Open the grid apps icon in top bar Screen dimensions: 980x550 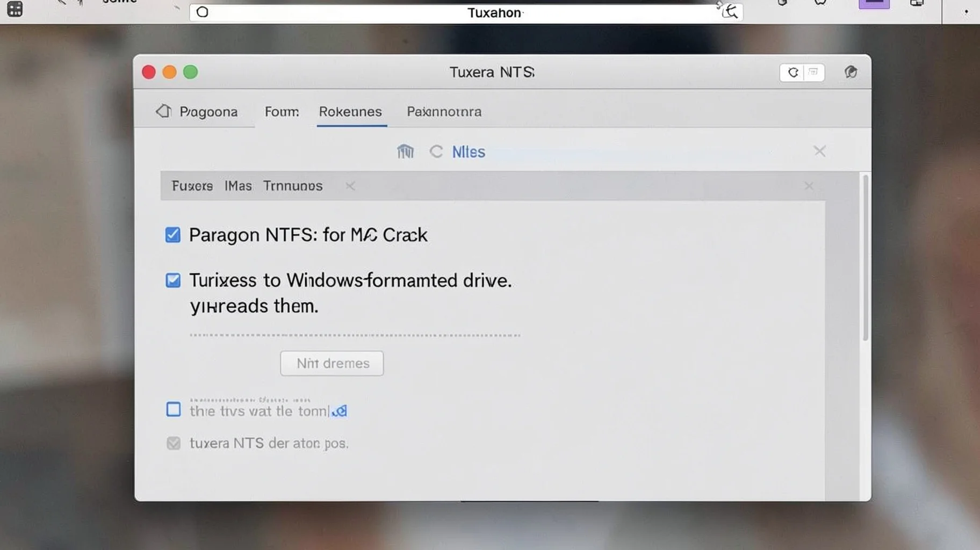[x=15, y=9]
